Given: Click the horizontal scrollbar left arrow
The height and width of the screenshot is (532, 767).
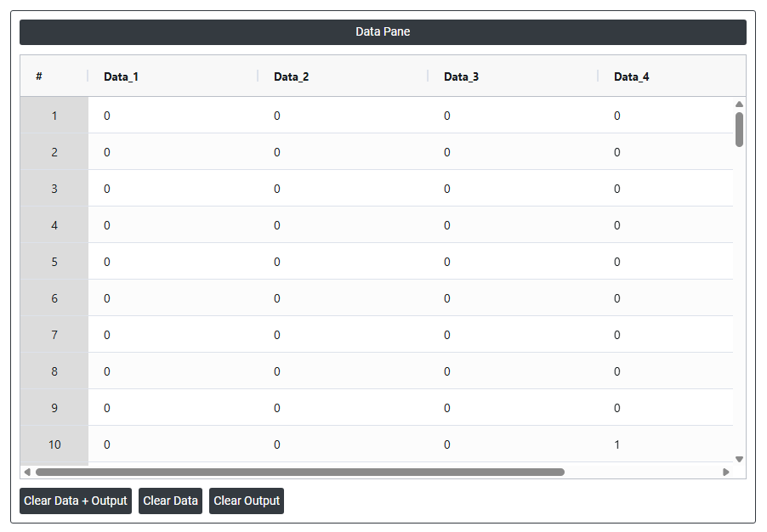Looking at the screenshot, I should pyautogui.click(x=27, y=472).
